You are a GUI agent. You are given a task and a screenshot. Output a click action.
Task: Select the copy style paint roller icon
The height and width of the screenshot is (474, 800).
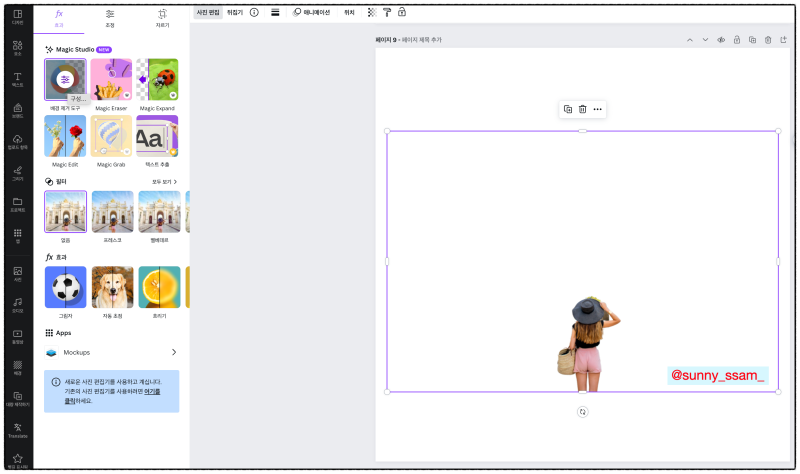pyautogui.click(x=387, y=12)
